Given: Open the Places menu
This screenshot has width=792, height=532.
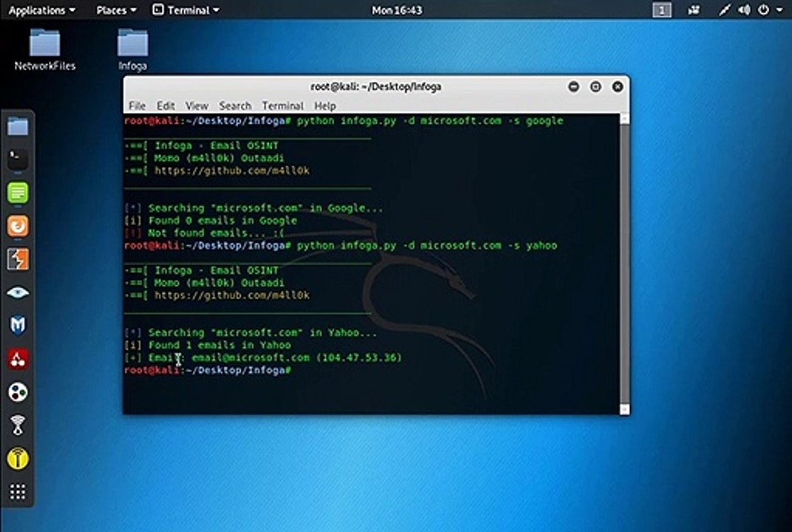Looking at the screenshot, I should [x=116, y=10].
